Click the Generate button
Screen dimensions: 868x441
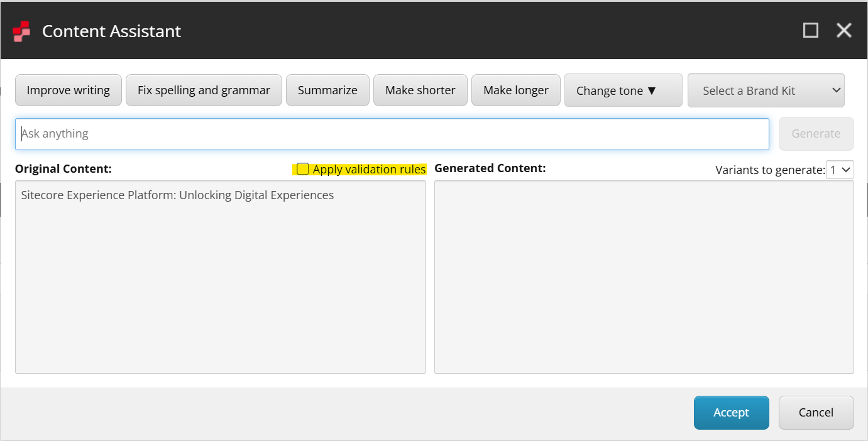tap(815, 134)
